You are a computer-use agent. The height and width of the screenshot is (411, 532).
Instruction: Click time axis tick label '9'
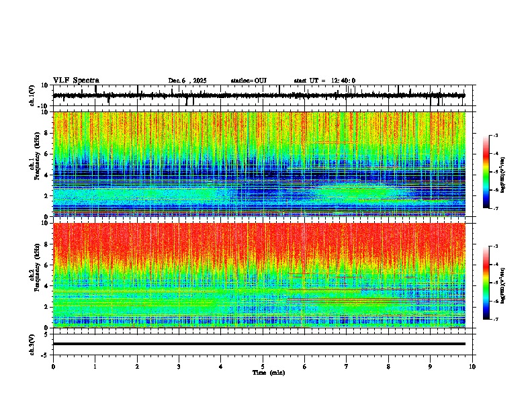[431, 367]
